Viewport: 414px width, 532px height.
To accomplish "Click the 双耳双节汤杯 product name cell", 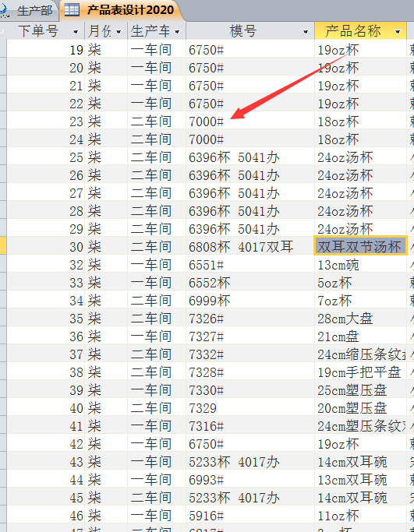I will 360,246.
